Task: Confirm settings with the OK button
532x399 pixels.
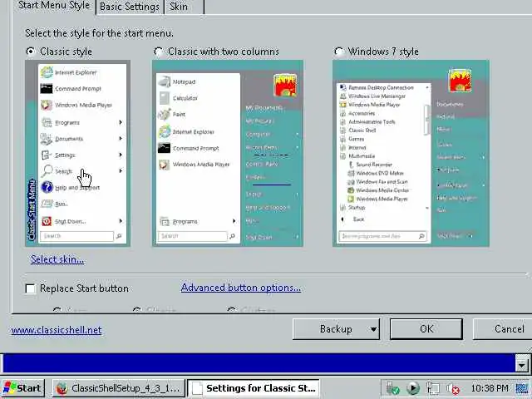Action: coord(426,329)
